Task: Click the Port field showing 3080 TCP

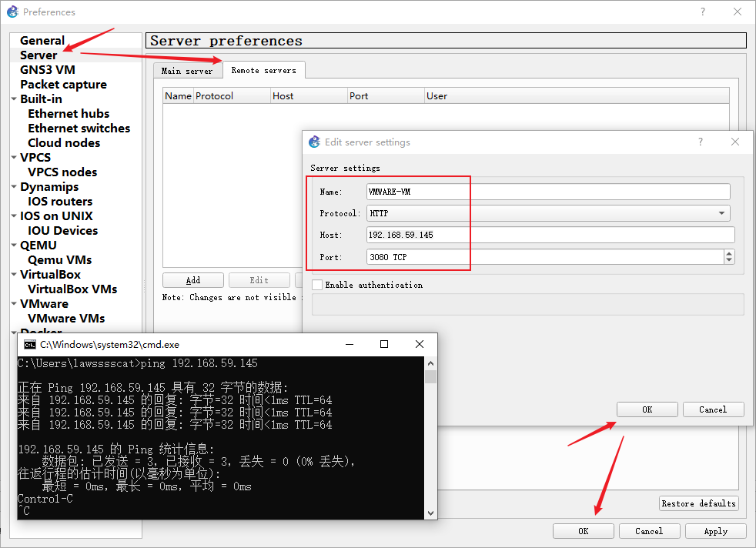Action: (x=545, y=257)
